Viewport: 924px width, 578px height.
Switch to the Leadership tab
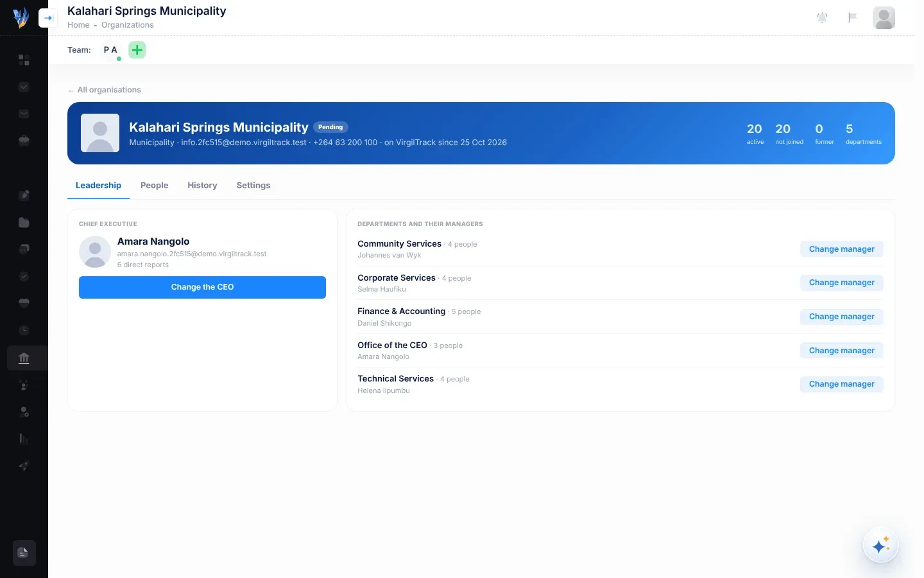pyautogui.click(x=98, y=186)
